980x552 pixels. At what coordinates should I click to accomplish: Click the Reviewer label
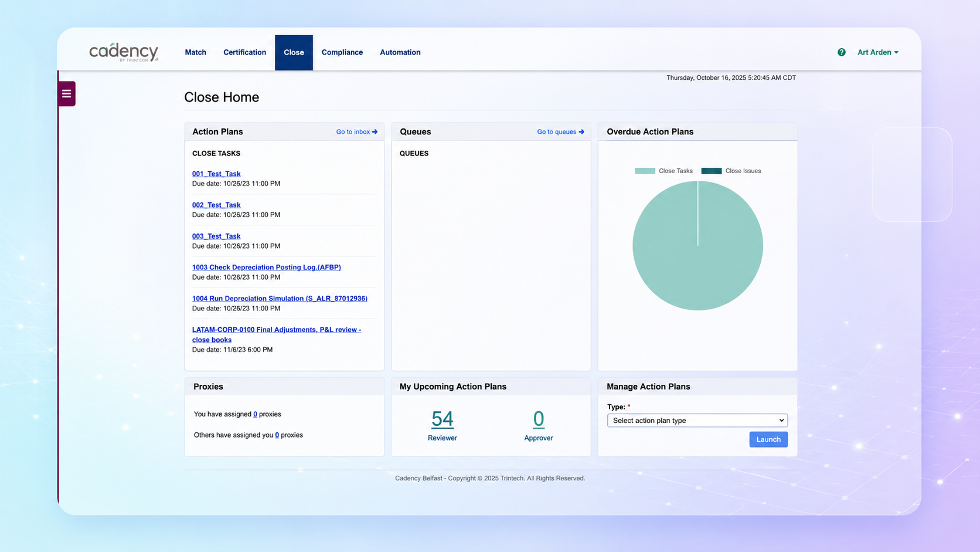point(443,438)
